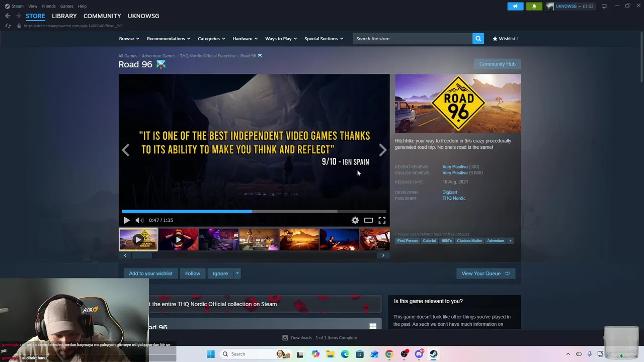
Task: Click the Steam forward navigation arrow
Action: [x=18, y=16]
